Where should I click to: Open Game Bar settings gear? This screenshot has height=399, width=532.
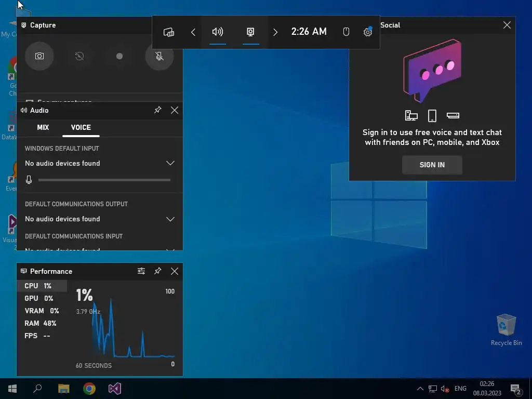368,32
